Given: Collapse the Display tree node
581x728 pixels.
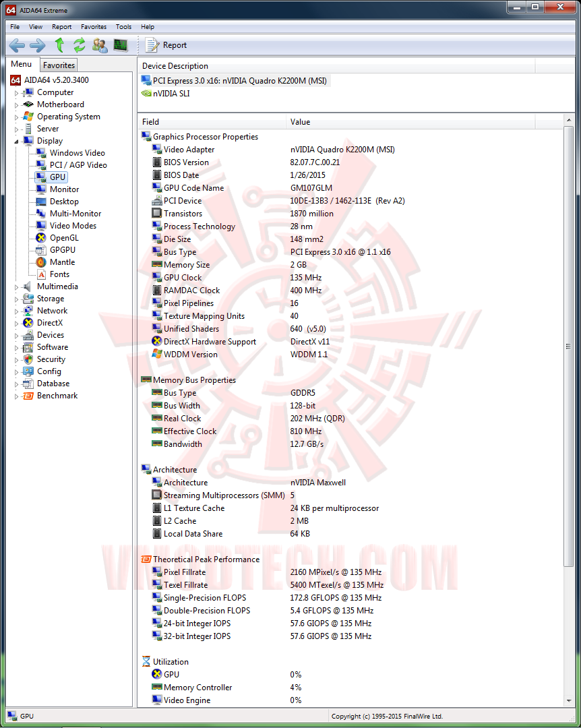Looking at the screenshot, I should pos(16,141).
